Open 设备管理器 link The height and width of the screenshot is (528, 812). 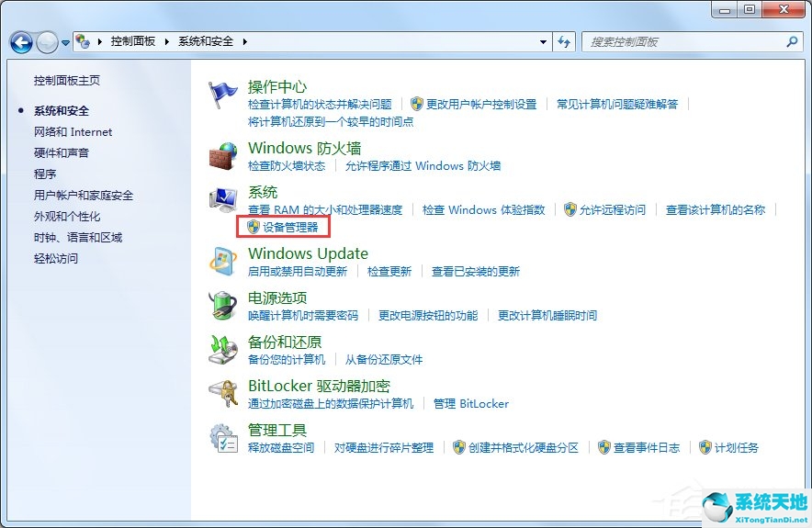[290, 227]
